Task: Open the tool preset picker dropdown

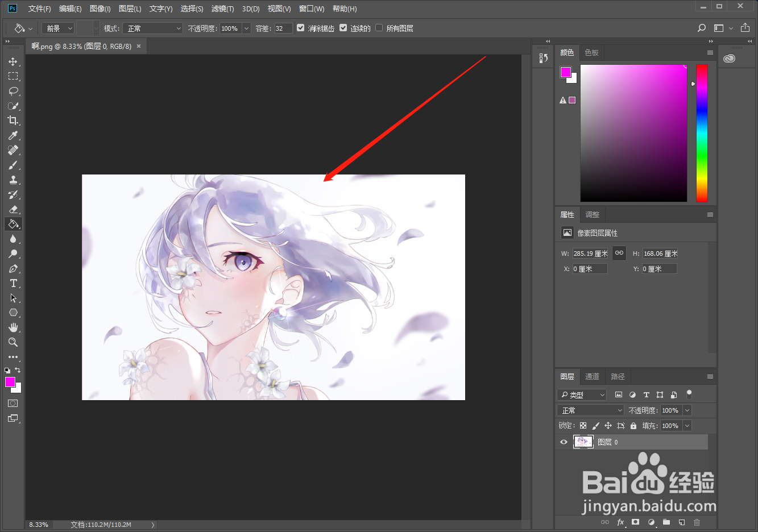Action: 23,28
